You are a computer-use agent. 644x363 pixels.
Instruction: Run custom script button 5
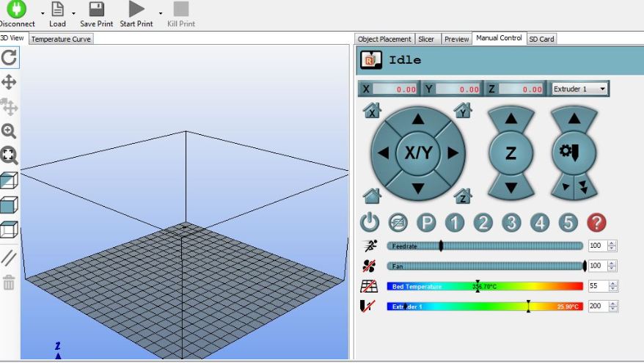(x=568, y=223)
